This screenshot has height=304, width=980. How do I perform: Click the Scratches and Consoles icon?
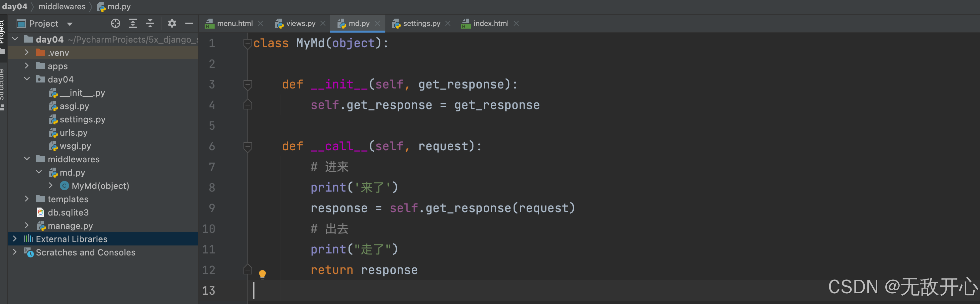pyautogui.click(x=29, y=252)
